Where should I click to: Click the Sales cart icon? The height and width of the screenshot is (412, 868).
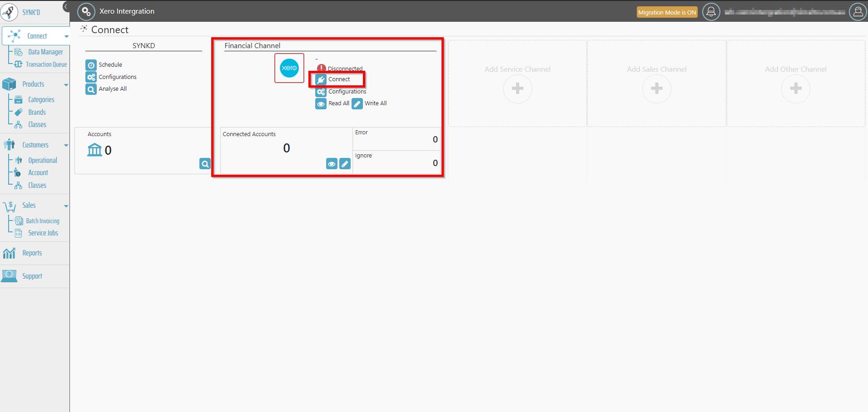9,206
